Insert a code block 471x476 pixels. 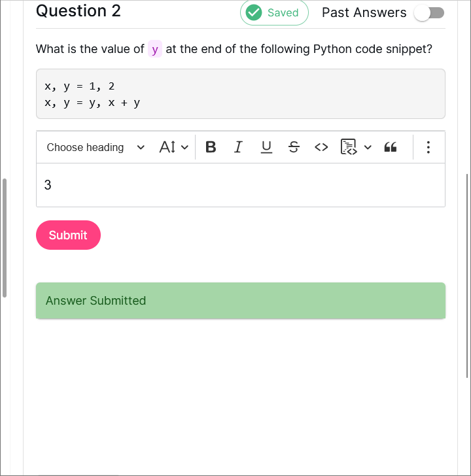pos(349,147)
